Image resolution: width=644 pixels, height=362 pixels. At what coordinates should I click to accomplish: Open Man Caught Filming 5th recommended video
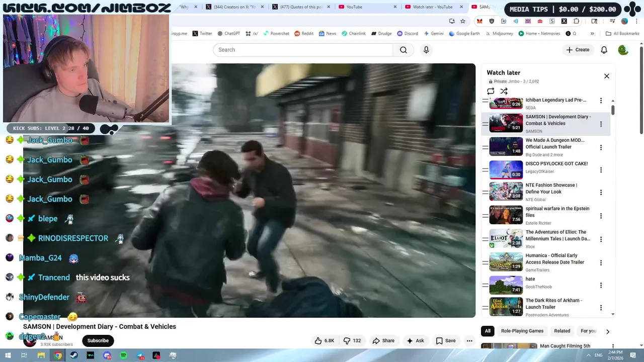[x=565, y=346]
